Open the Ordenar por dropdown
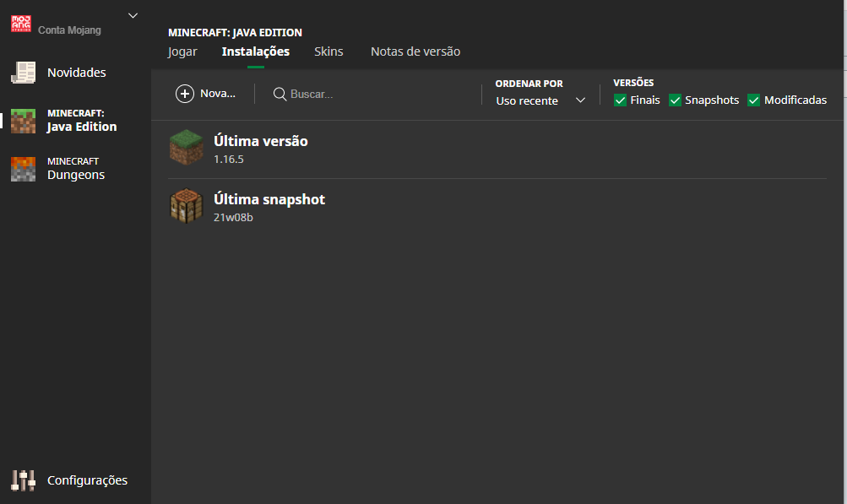847x504 pixels. click(540, 100)
